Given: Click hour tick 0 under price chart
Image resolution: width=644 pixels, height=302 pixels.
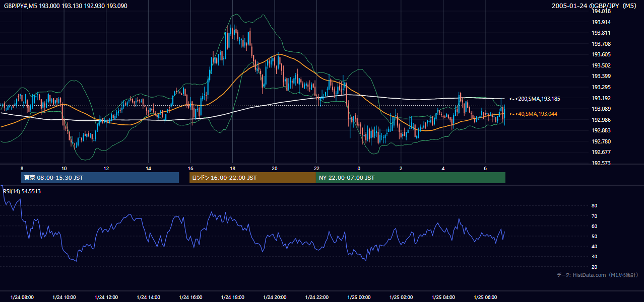Looking at the screenshot, I should [x=359, y=168].
